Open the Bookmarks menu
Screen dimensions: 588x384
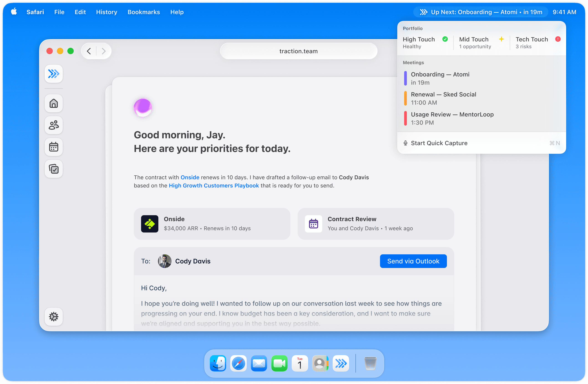click(144, 12)
